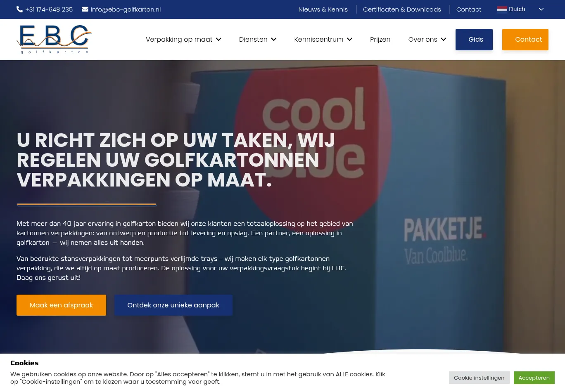Expand the Over ons chevron
Viewport: 565px width, 392px height.
click(444, 39)
